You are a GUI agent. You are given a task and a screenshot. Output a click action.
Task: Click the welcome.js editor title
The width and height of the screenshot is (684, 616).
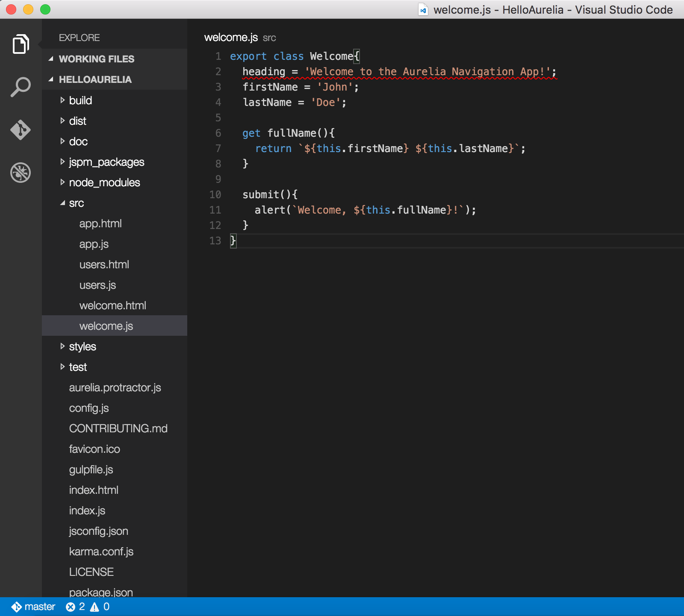point(231,38)
